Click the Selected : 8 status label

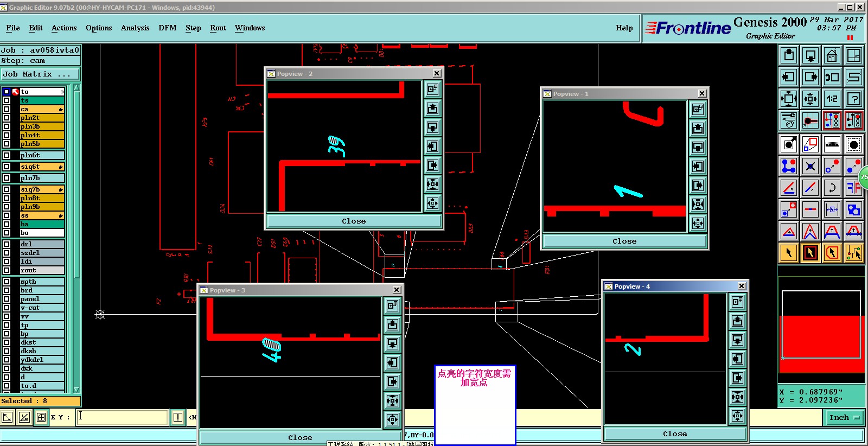tap(40, 401)
